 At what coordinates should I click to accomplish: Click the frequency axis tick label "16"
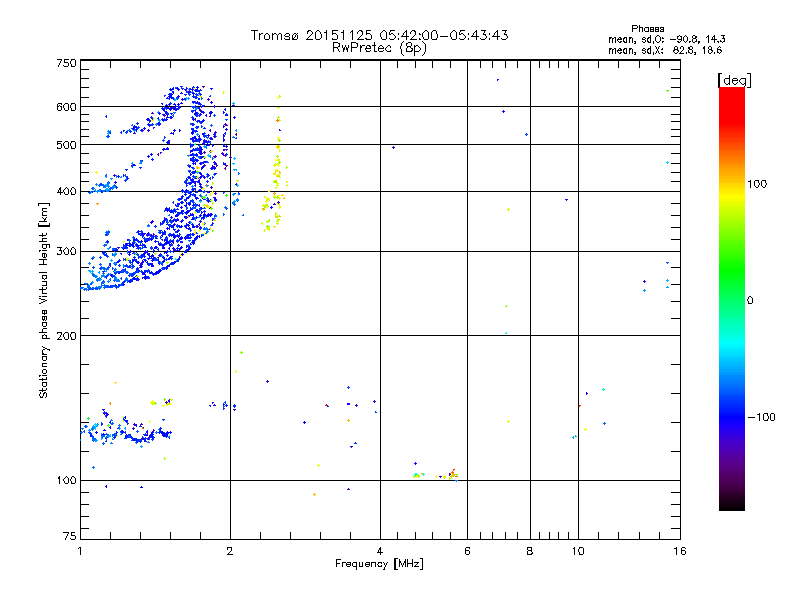tap(680, 551)
